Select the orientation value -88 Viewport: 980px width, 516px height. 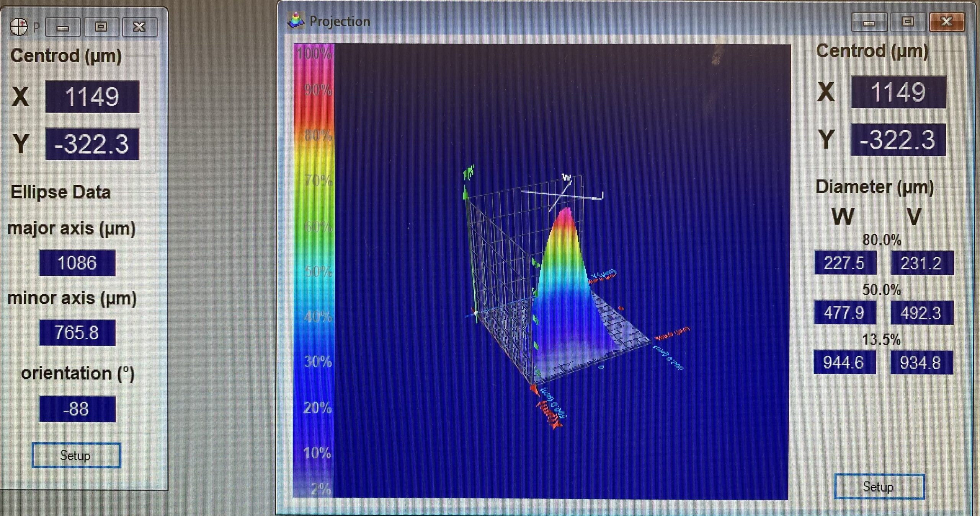pos(77,409)
